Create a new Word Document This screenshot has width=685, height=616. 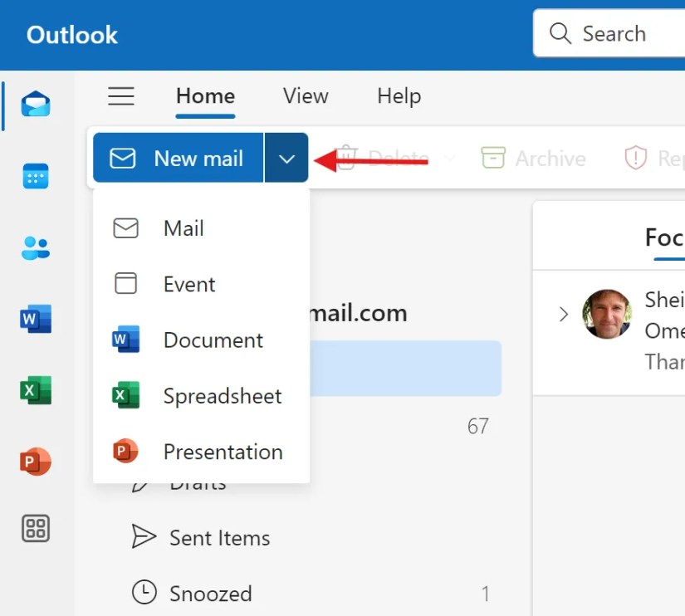pos(201,340)
